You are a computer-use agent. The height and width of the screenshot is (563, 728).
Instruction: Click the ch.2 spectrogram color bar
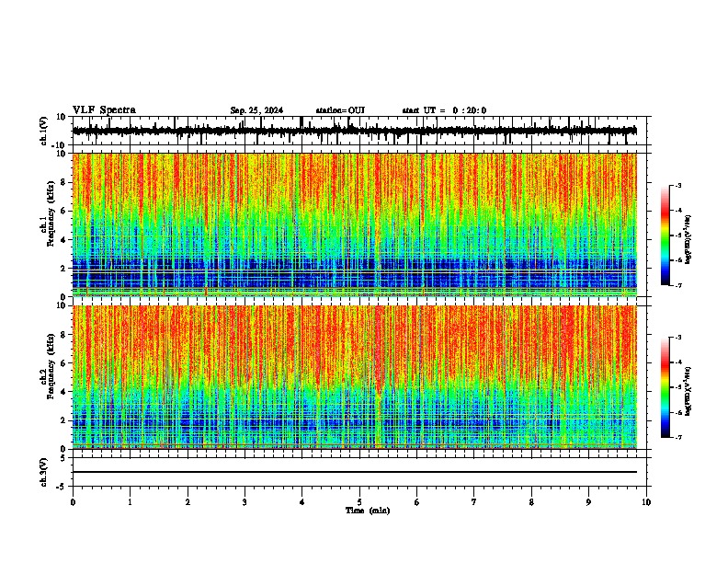click(x=665, y=387)
